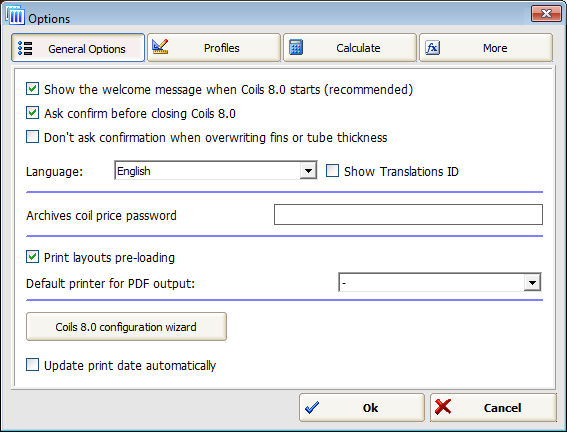The image size is (567, 432).
Task: Disable Print layouts pre-loading checkbox
Action: [33, 257]
